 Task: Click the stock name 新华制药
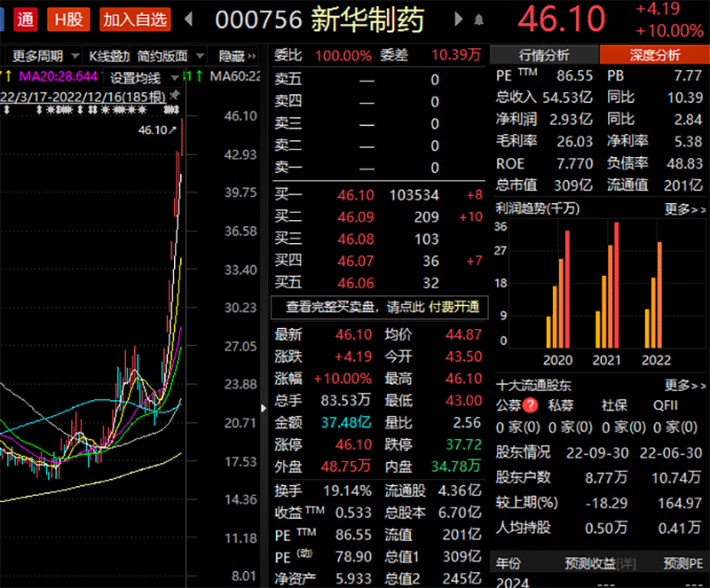367,20
